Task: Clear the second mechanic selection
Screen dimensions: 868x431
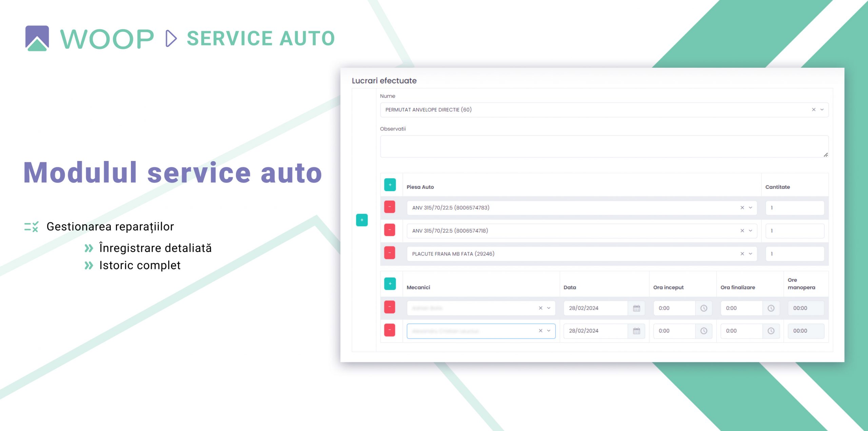Action: pos(541,331)
